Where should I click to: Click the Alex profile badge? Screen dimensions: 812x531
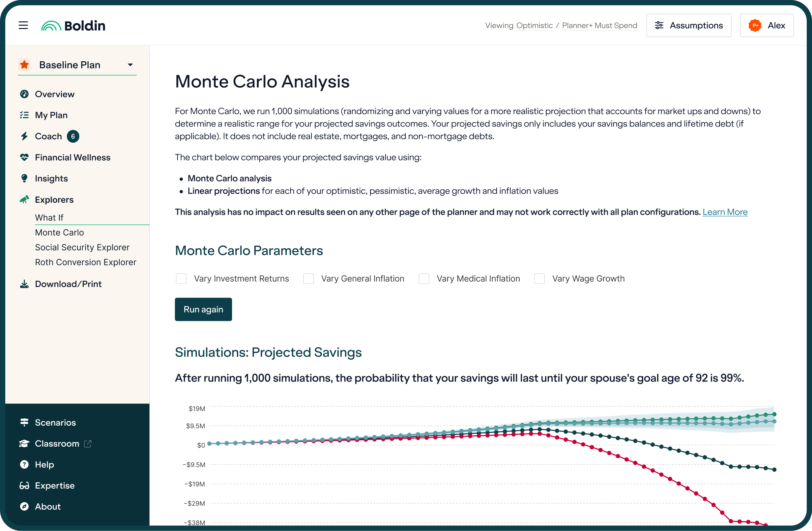pyautogui.click(x=767, y=25)
